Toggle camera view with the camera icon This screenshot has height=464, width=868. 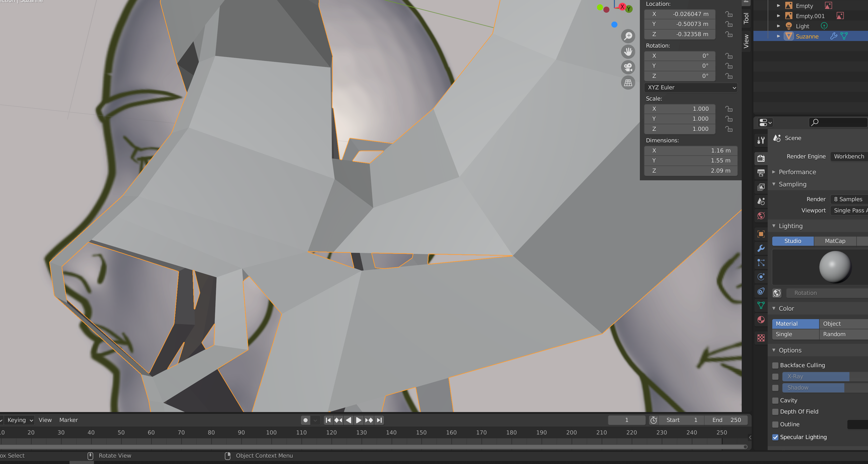(628, 67)
